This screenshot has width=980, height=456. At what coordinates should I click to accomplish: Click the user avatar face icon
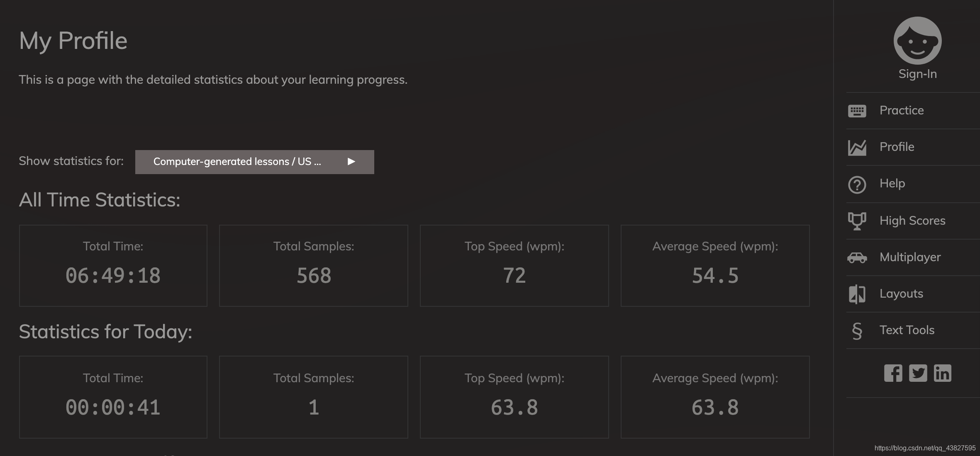pyautogui.click(x=917, y=41)
